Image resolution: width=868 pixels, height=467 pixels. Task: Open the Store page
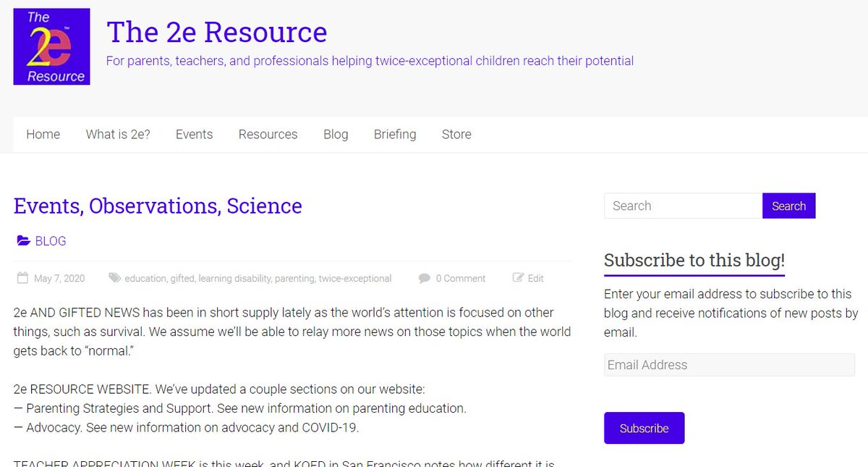(456, 134)
